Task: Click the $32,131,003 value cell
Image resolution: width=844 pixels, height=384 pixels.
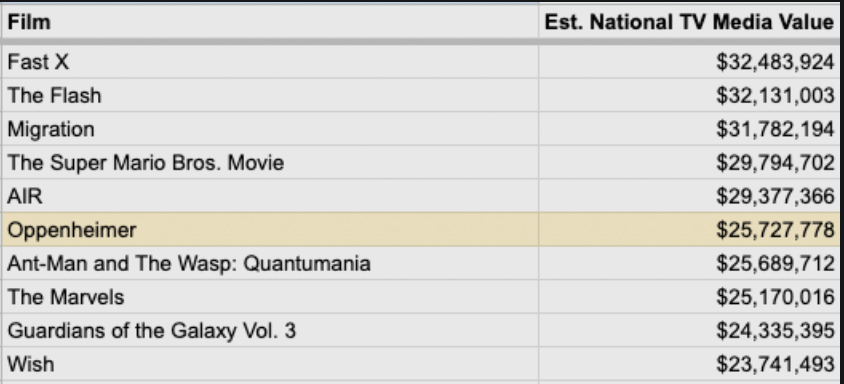Action: tap(690, 95)
